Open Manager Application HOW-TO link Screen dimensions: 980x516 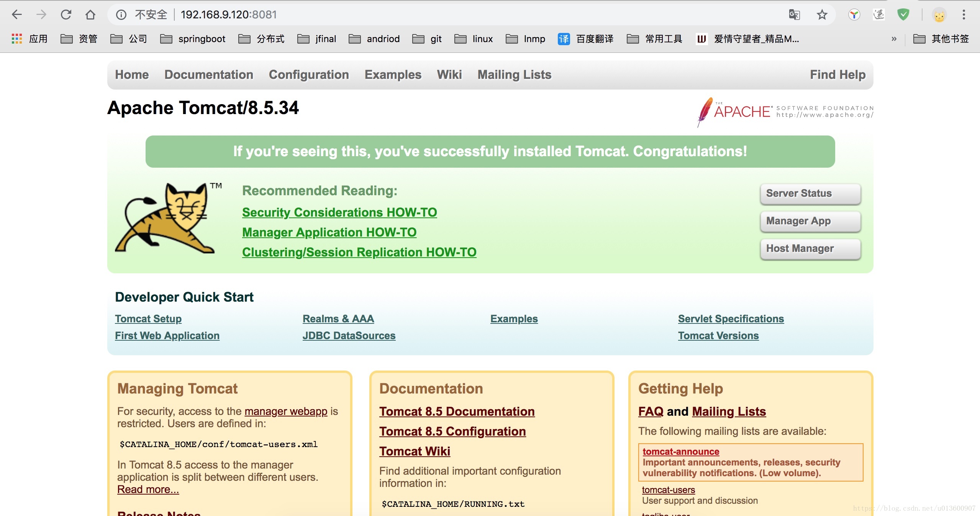[329, 232]
